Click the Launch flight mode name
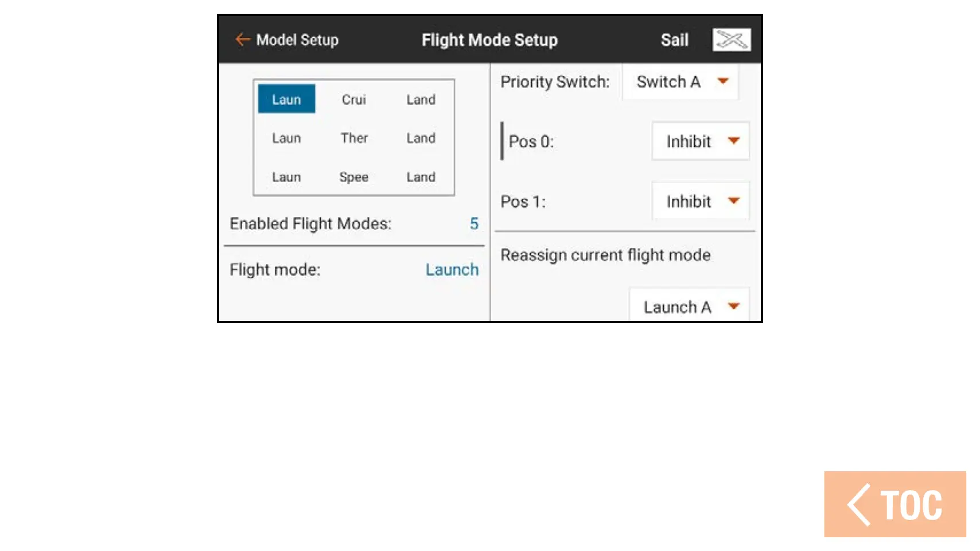 (452, 270)
